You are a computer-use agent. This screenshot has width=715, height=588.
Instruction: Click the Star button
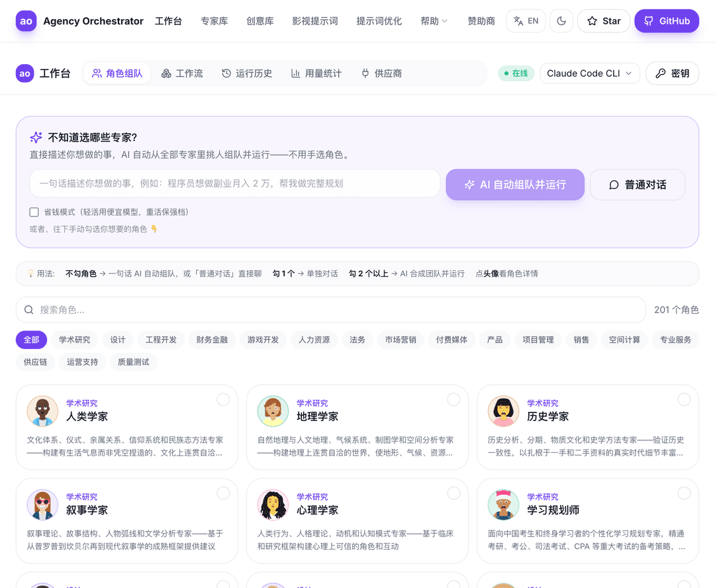[x=604, y=21]
